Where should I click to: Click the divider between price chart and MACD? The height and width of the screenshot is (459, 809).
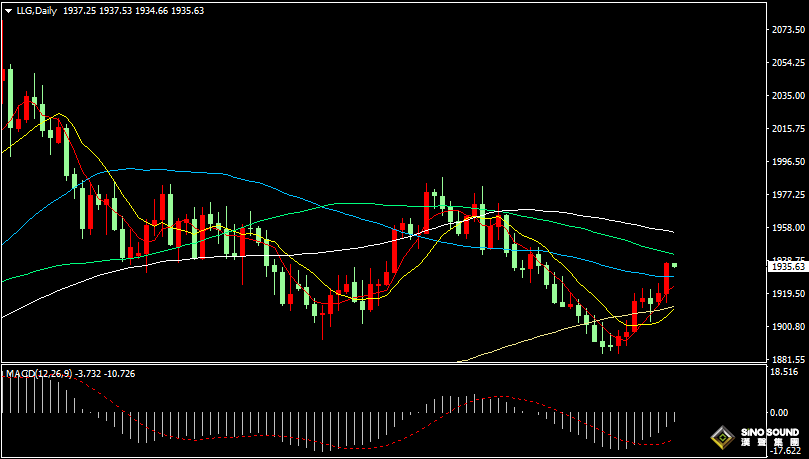380,364
